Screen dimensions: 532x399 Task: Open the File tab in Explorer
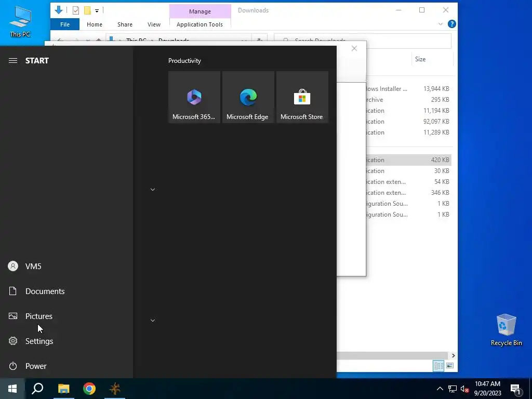(65, 24)
